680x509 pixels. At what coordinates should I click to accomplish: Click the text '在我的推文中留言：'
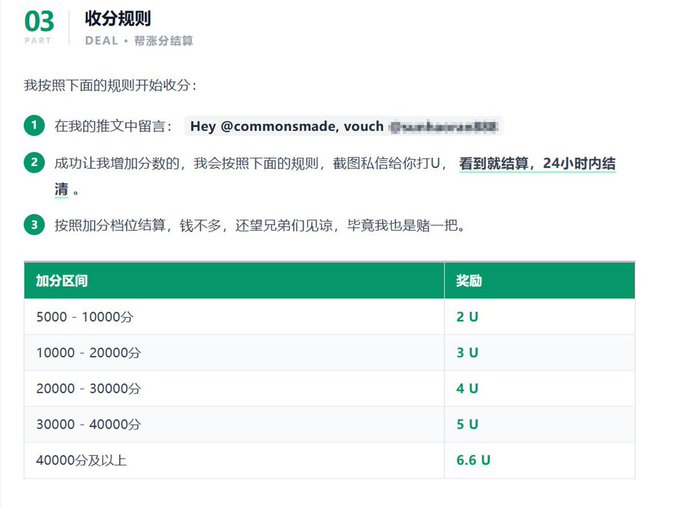(114, 126)
